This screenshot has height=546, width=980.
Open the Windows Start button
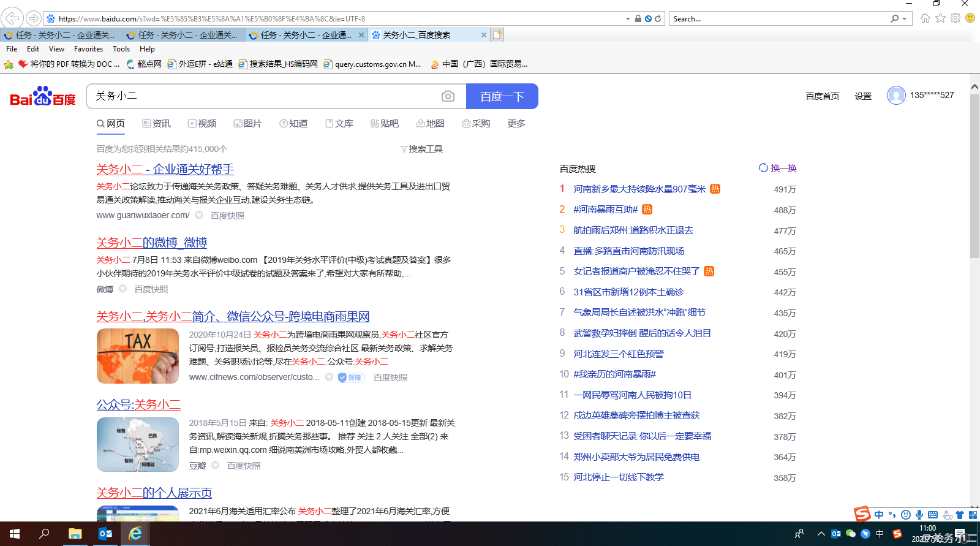(x=15, y=534)
